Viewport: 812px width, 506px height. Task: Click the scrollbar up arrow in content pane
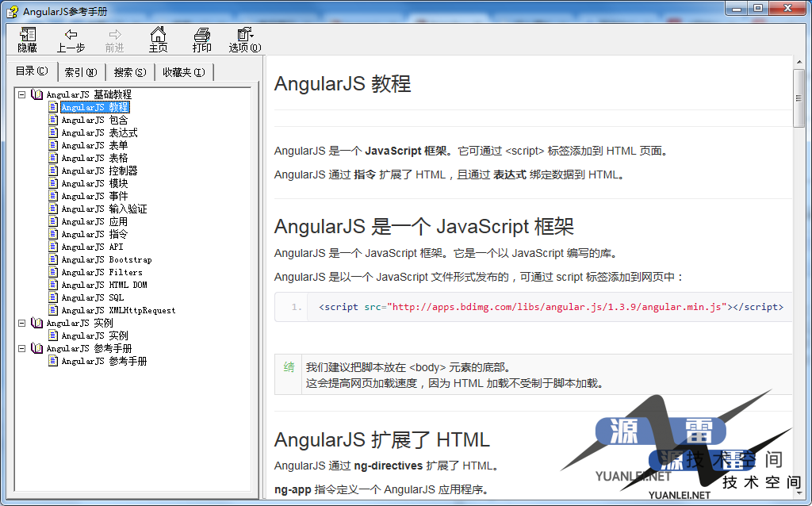799,62
